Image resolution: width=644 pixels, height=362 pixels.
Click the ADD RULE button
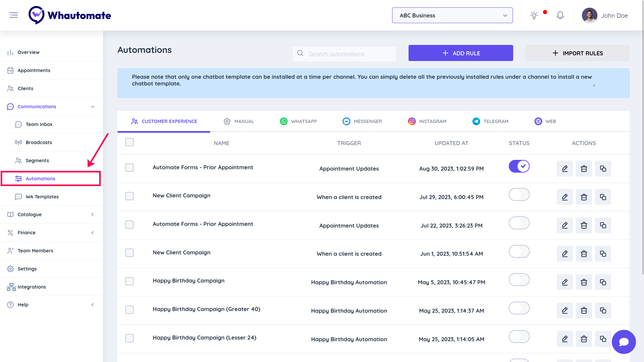[461, 53]
